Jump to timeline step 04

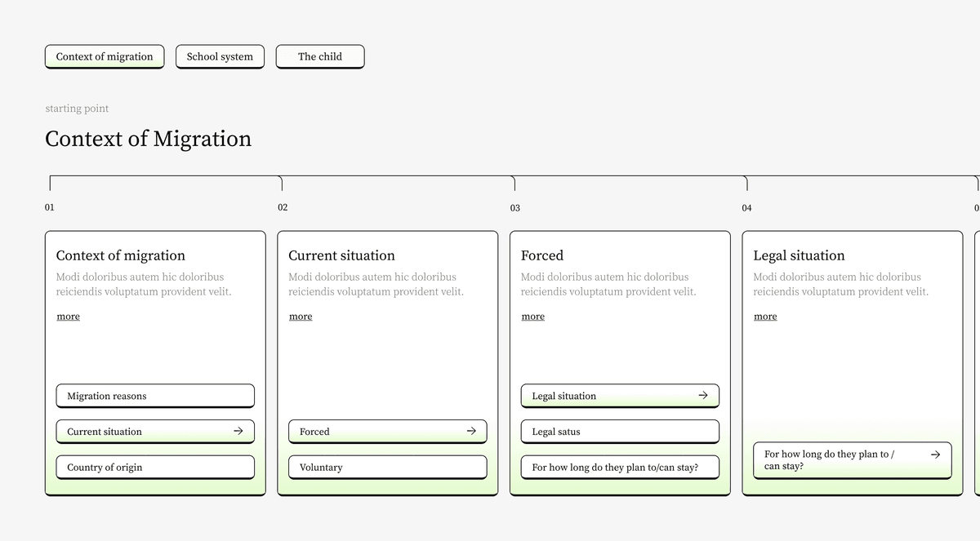click(x=746, y=208)
